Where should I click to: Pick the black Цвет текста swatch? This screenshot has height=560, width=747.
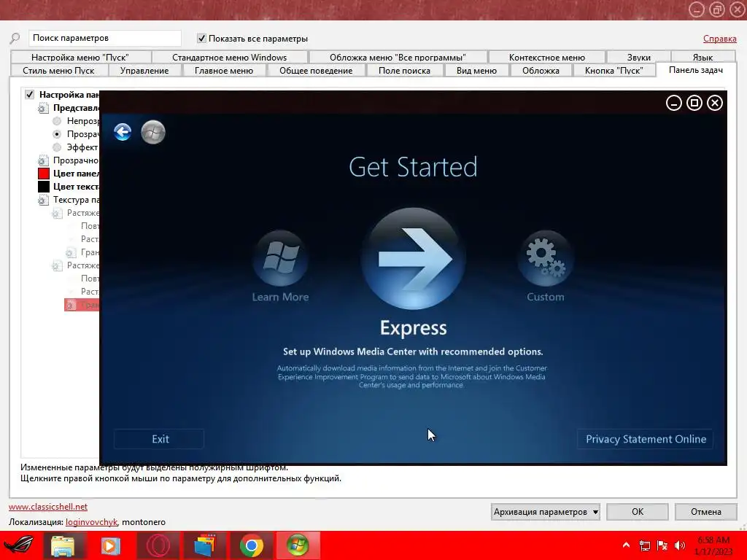click(x=44, y=187)
